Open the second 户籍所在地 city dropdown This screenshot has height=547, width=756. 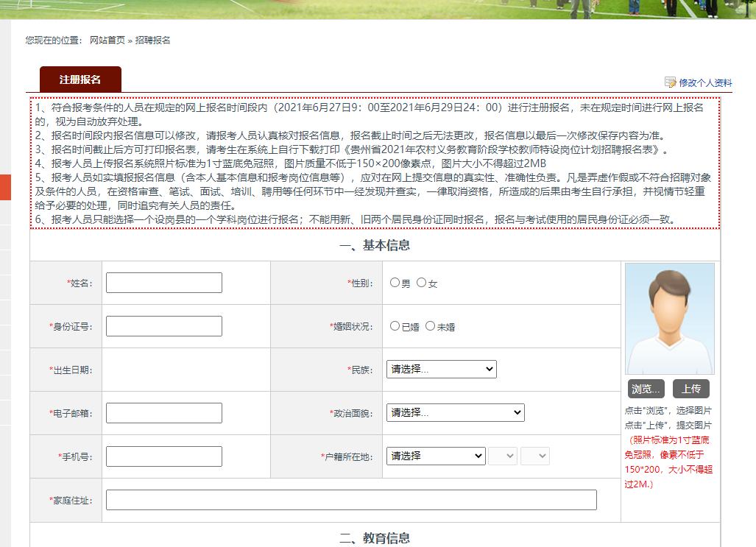point(503,456)
